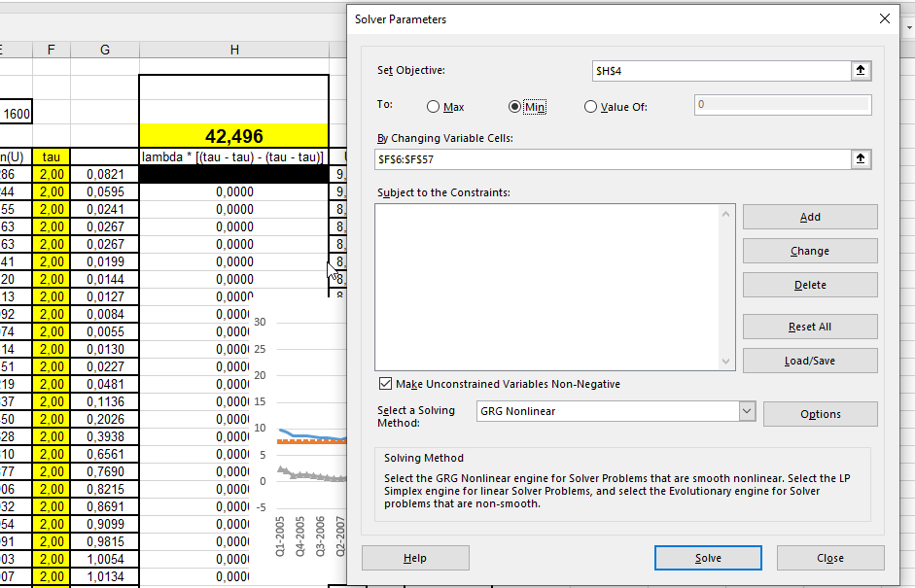Click the Help button
Viewport: 915px width, 588px height.
[x=415, y=558]
